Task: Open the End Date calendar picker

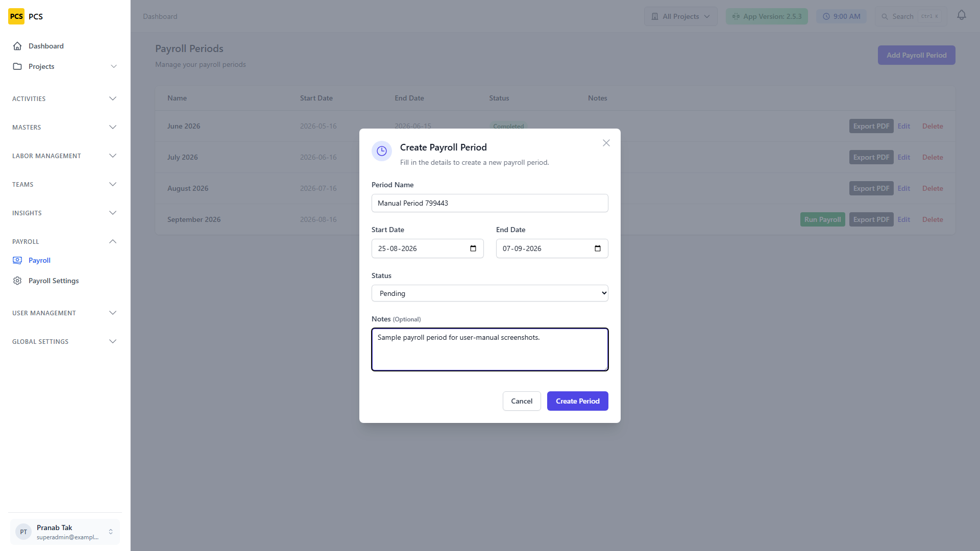Action: click(x=598, y=248)
